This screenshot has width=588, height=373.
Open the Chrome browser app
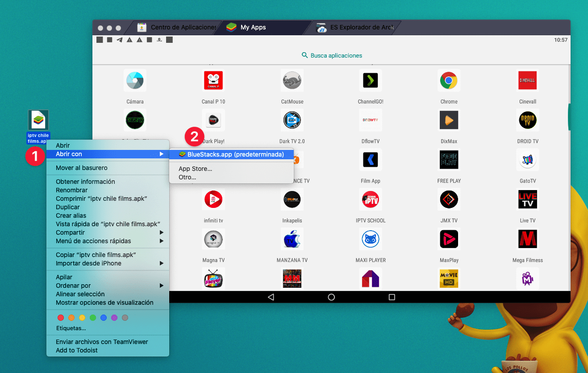449,81
